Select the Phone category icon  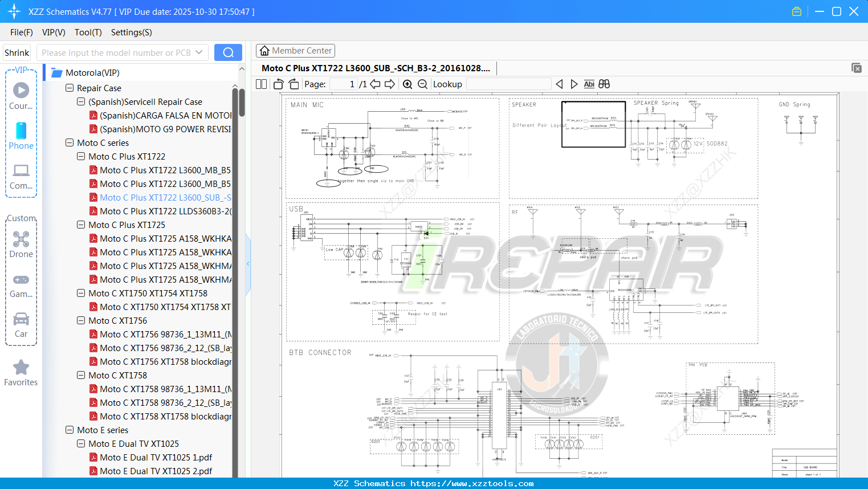[21, 136]
